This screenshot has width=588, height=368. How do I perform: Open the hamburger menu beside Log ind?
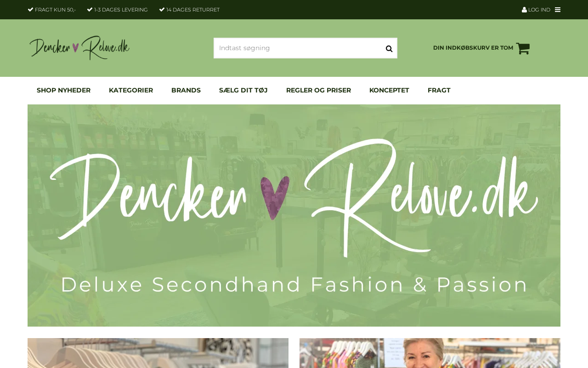click(558, 10)
